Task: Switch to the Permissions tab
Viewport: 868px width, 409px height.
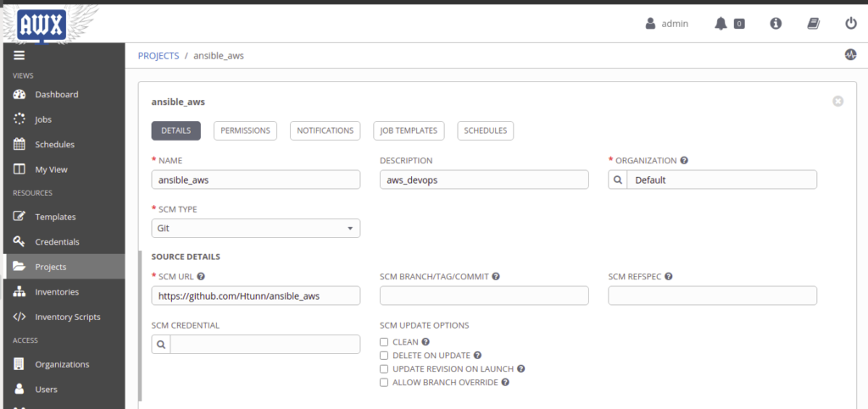Action: click(x=245, y=130)
